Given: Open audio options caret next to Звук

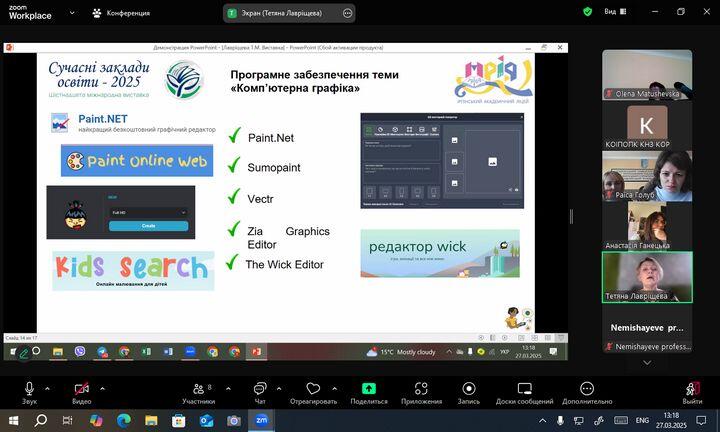Looking at the screenshot, I should coord(47,388).
